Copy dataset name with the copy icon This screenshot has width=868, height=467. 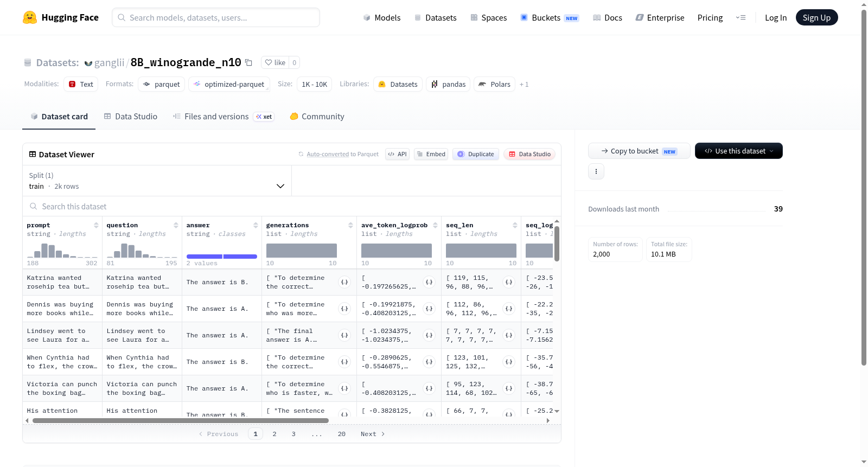[248, 62]
